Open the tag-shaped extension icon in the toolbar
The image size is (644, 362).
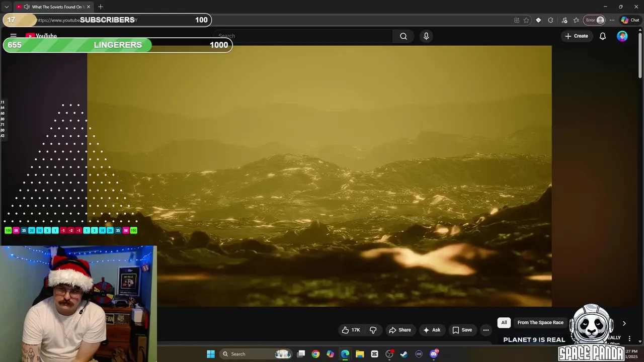pyautogui.click(x=538, y=20)
